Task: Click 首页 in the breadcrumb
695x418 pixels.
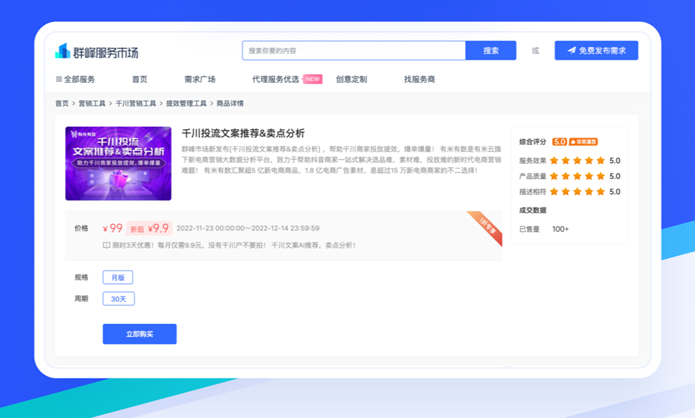Action: [x=62, y=103]
